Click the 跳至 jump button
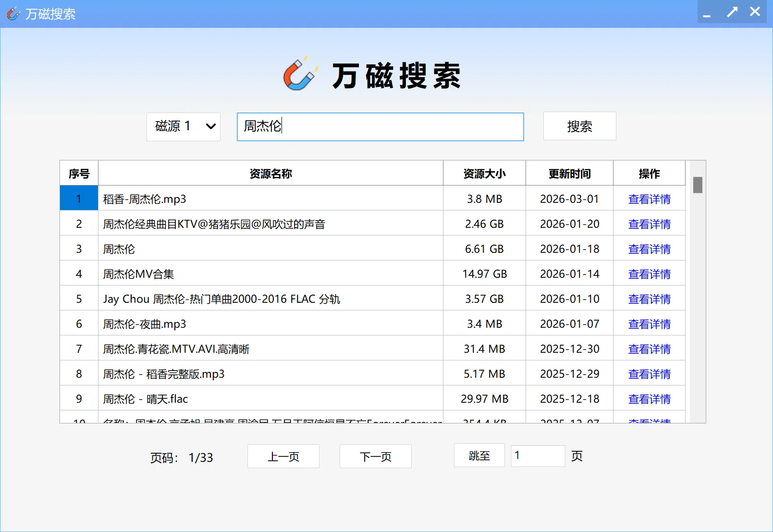This screenshot has width=773, height=532. (x=479, y=455)
